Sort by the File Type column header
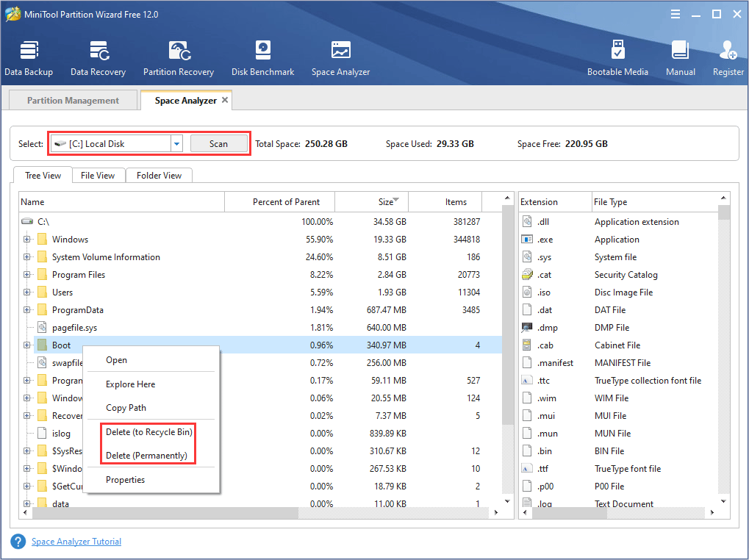The height and width of the screenshot is (560, 749). [655, 202]
